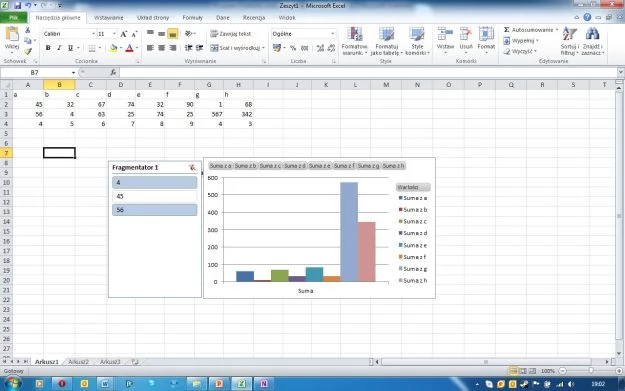This screenshot has width=625, height=391.
Task: Adjust the zoom slider in status bar
Action: point(591,371)
